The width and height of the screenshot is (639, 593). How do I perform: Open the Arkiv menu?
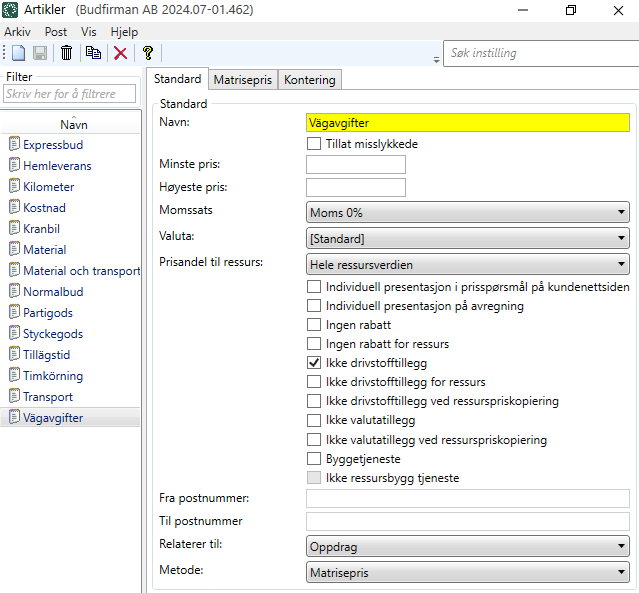[x=18, y=32]
